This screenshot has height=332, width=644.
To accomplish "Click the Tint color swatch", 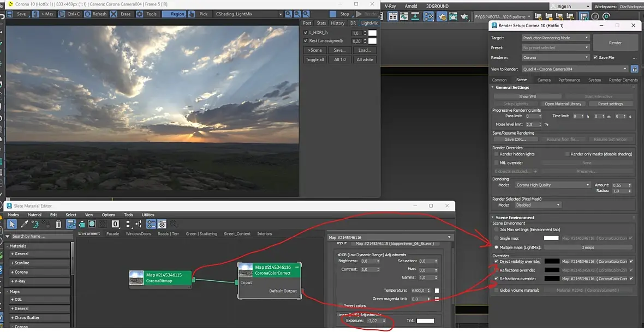I will tap(425, 321).
